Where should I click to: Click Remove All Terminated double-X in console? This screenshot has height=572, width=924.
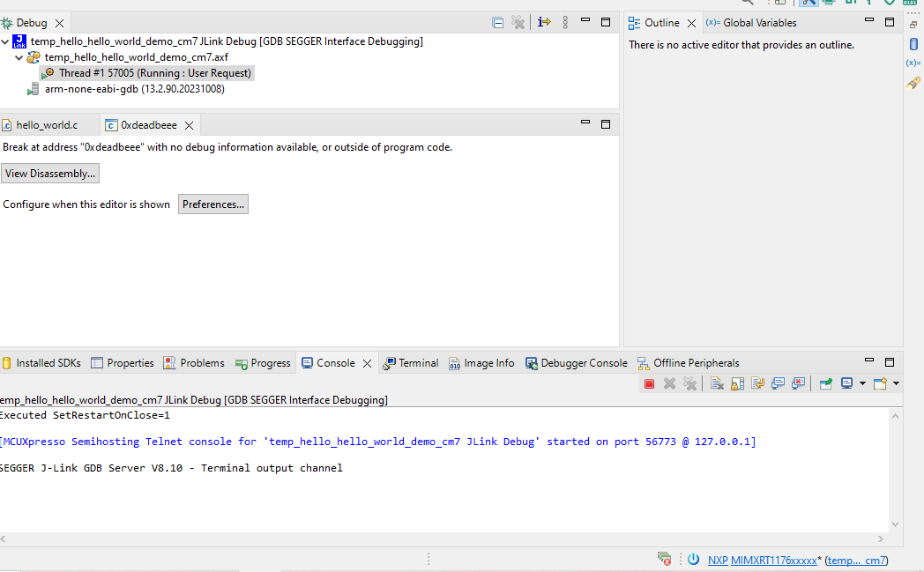click(x=689, y=383)
